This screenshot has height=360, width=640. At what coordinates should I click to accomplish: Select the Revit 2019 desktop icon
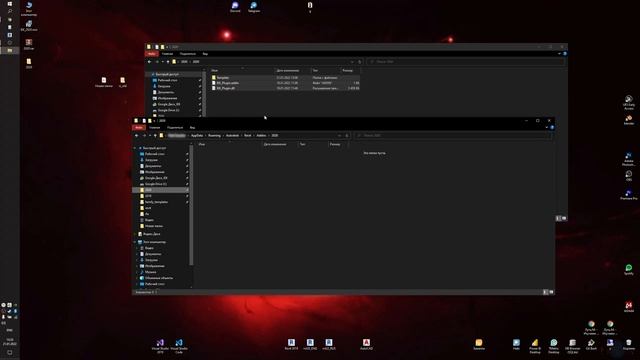pos(291,344)
